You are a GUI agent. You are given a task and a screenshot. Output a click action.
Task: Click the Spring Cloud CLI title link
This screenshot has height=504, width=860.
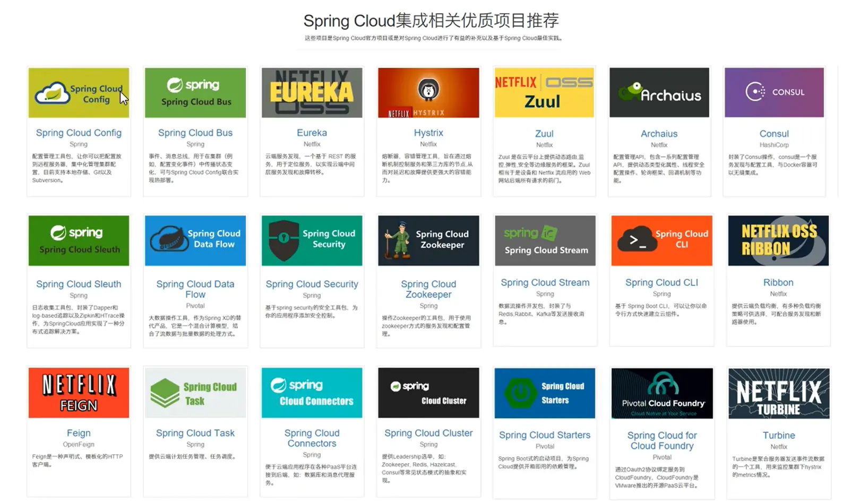(661, 282)
